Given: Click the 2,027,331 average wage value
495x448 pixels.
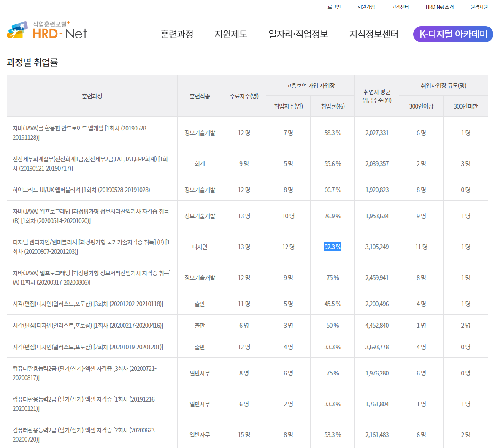Looking at the screenshot, I should pos(377,133).
